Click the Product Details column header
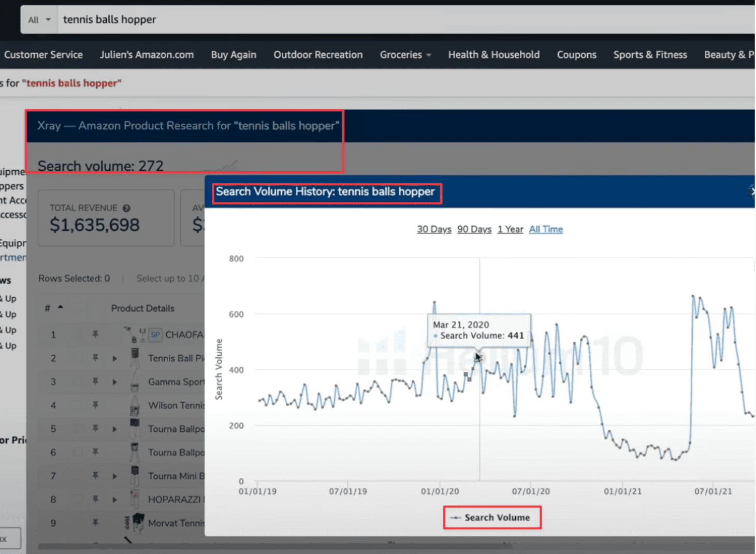 [x=142, y=308]
